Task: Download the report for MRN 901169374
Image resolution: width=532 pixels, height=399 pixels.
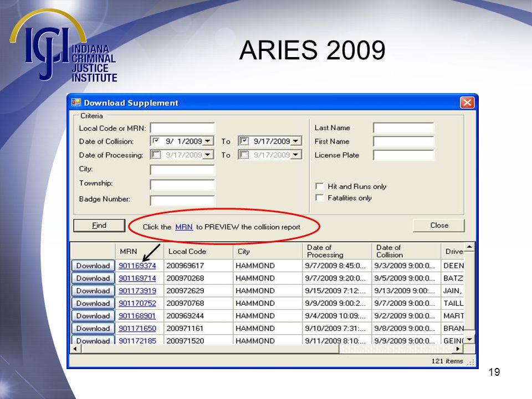Action: pyautogui.click(x=93, y=265)
